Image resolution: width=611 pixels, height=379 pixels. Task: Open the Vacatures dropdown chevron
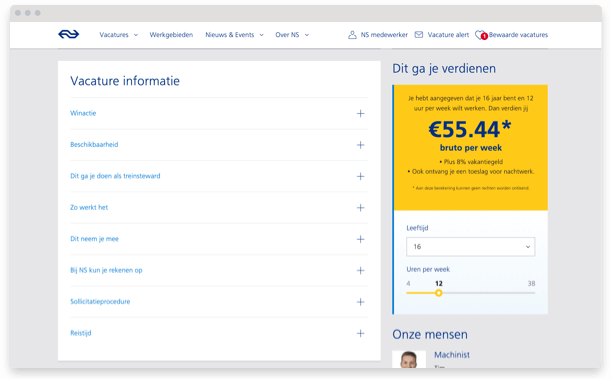coord(136,35)
